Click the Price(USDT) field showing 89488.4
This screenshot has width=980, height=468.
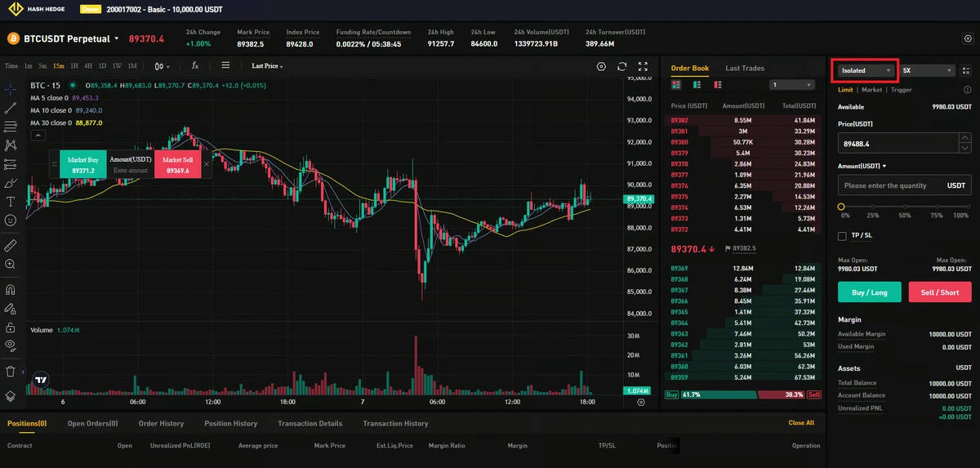898,143
